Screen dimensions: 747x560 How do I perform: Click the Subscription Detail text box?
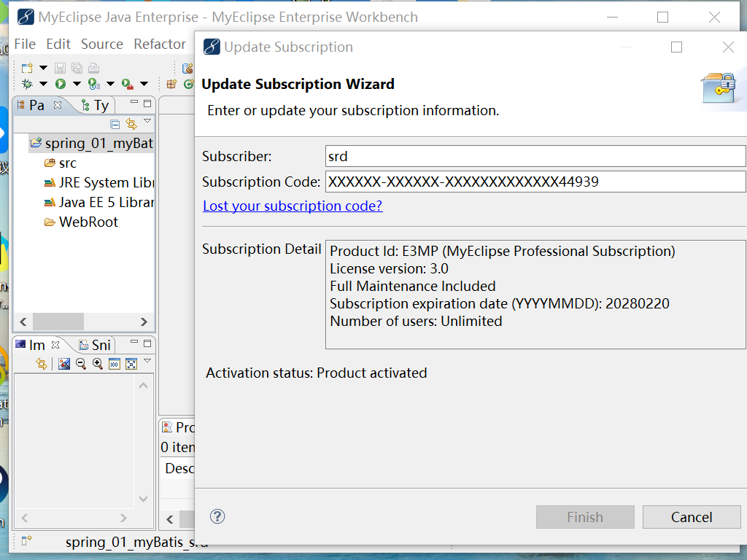pos(535,295)
